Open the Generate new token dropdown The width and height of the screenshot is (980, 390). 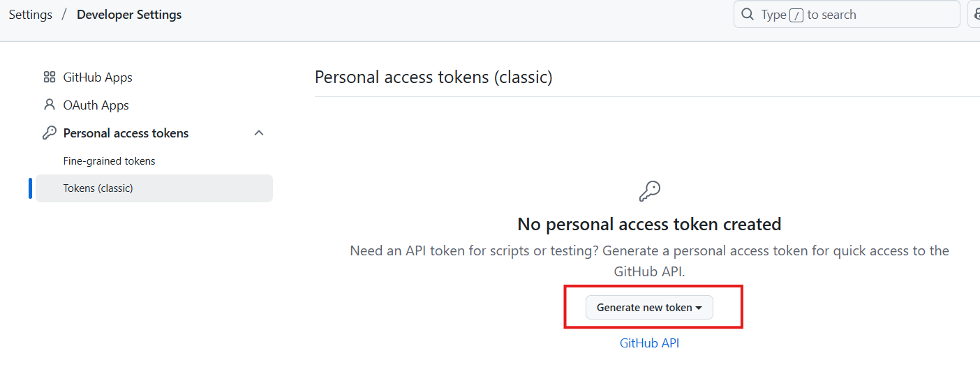[x=644, y=308]
